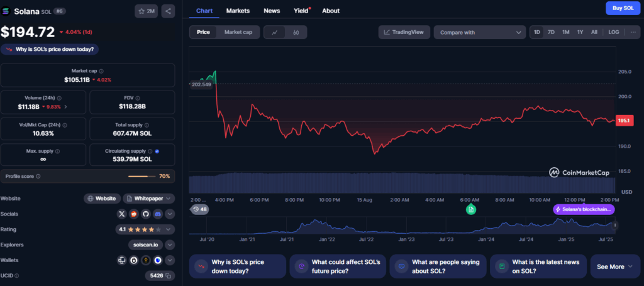Add Solana to watchlist with star icon

click(146, 11)
